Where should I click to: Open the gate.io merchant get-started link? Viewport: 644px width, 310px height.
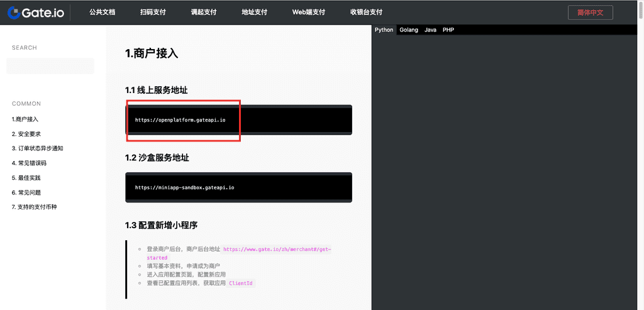277,250
